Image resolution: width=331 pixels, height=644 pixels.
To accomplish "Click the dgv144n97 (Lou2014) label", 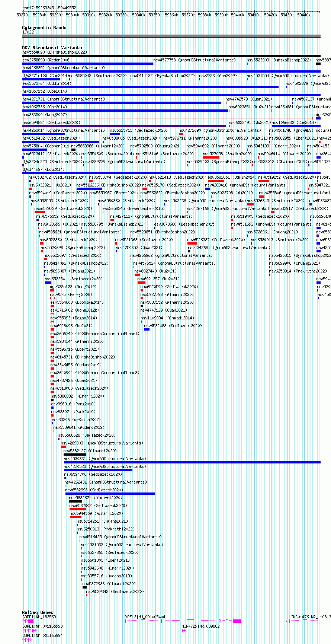I will coord(44,169).
